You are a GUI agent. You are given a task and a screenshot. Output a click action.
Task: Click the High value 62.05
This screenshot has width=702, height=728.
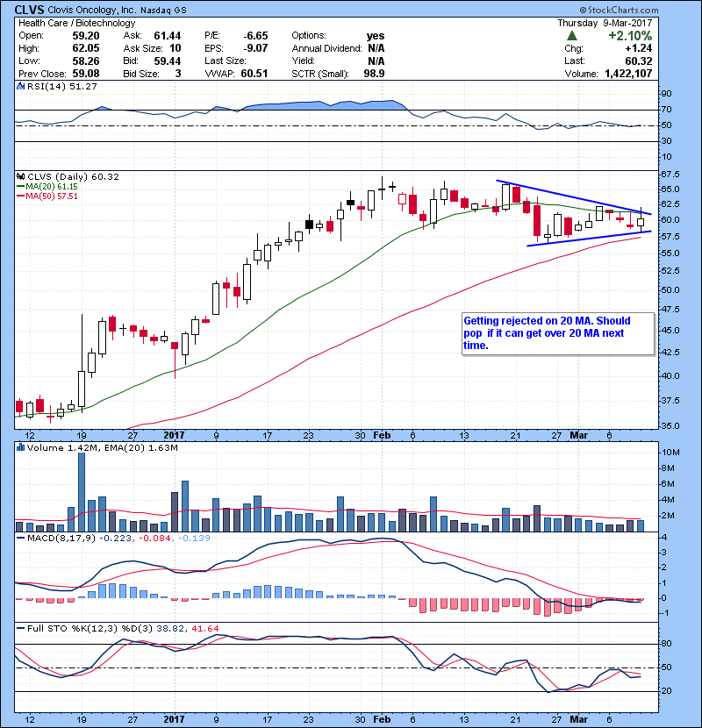85,48
